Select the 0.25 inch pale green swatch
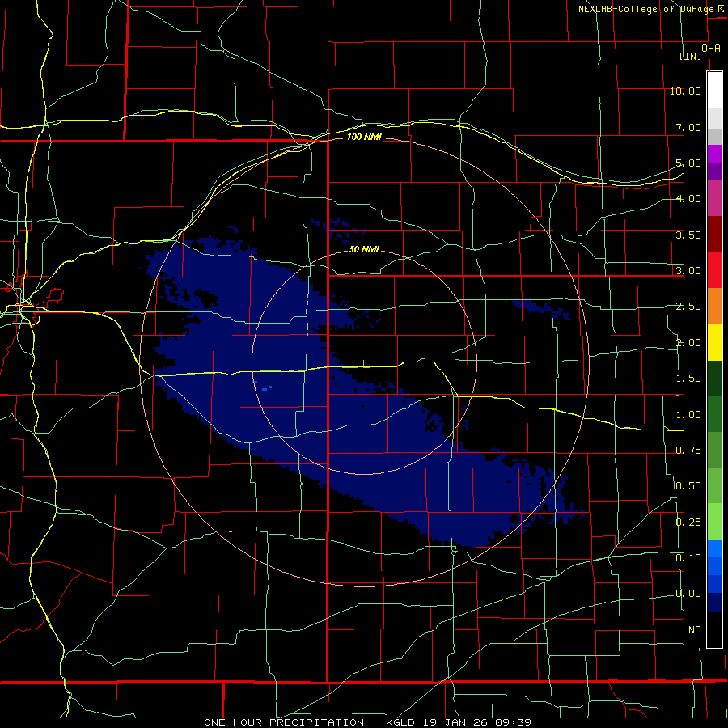The height and width of the screenshot is (728, 728). point(714,522)
